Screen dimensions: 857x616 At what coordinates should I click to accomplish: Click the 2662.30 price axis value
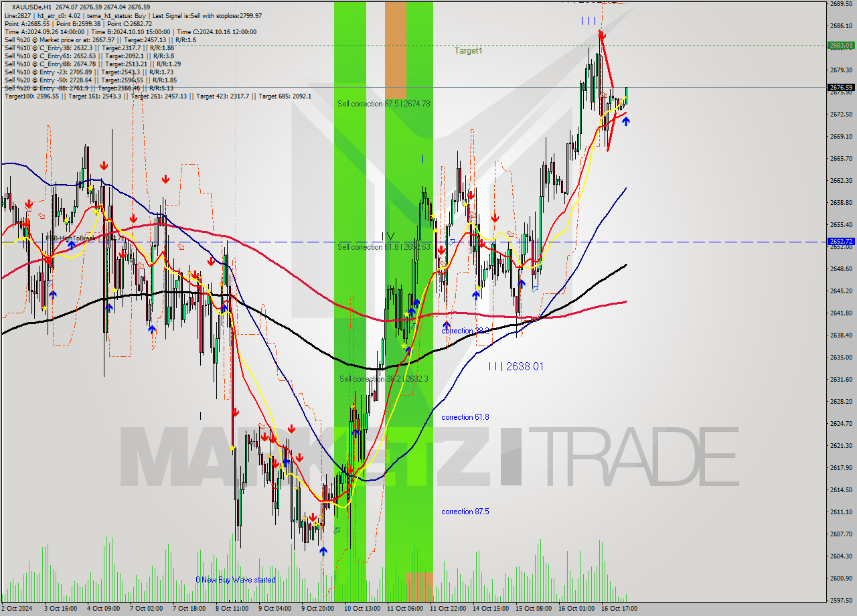(x=841, y=180)
